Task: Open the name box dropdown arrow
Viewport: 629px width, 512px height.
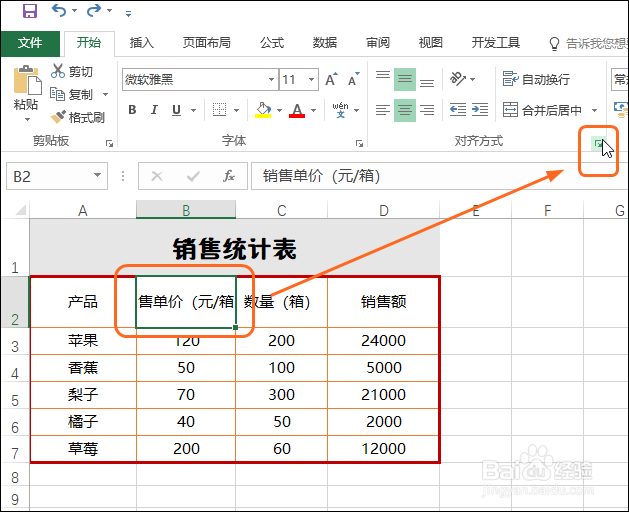Action: [97, 175]
